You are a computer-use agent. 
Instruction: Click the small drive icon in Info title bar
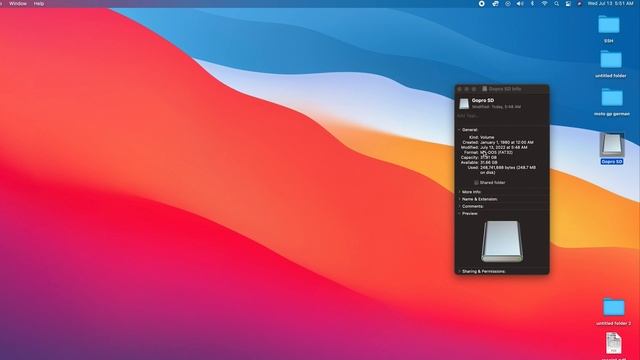point(484,89)
